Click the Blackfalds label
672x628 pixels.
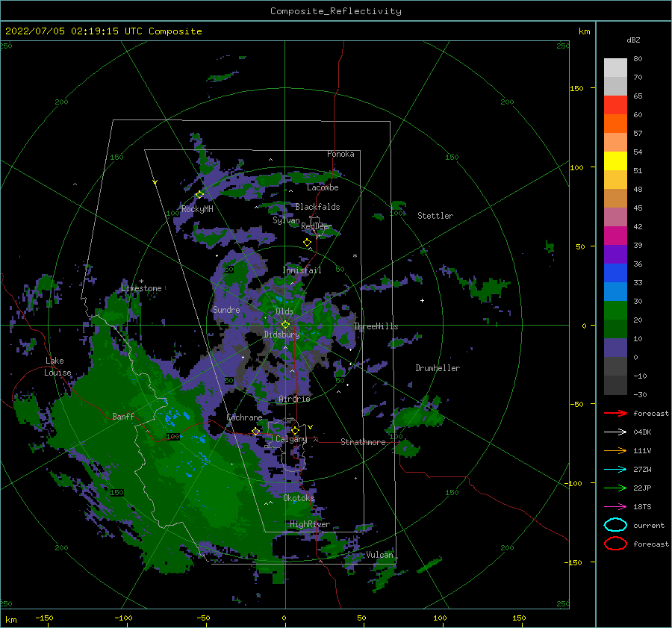317,207
